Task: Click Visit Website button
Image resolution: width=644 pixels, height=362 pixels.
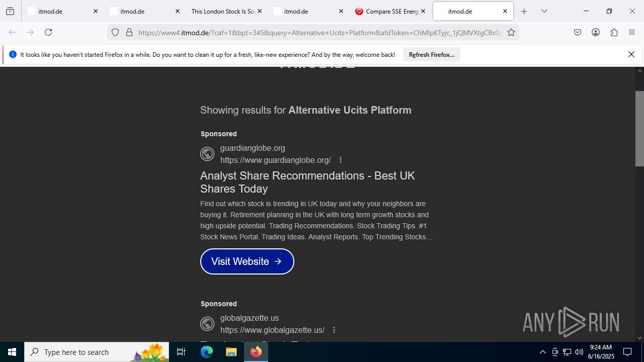Action: point(247,261)
